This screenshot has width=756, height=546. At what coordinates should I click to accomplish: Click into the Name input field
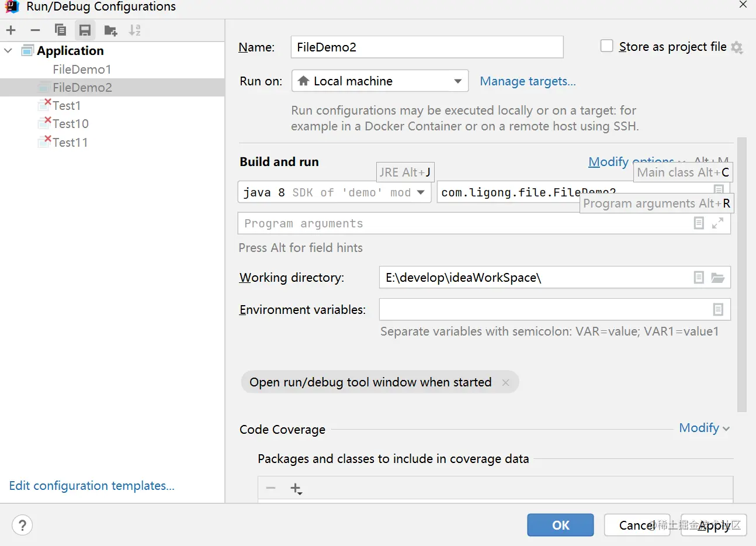(426, 47)
